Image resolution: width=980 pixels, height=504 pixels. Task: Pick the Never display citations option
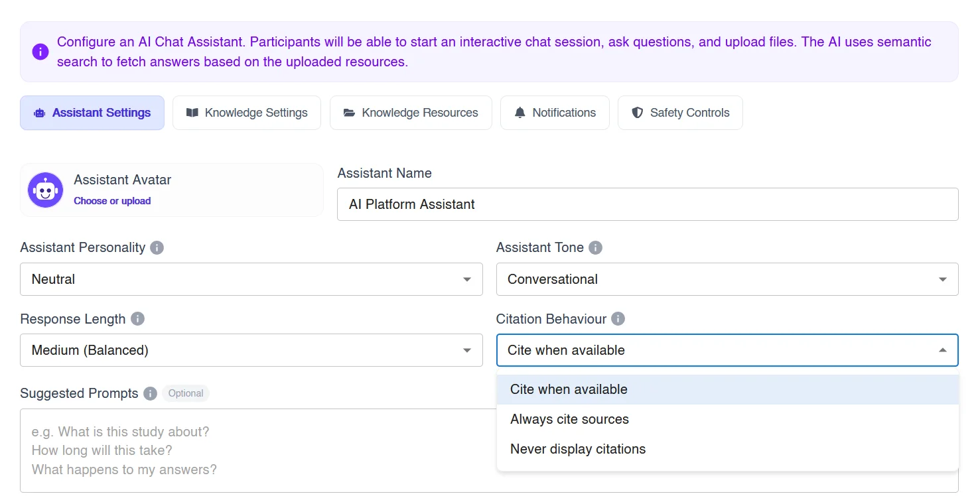pyautogui.click(x=727, y=449)
